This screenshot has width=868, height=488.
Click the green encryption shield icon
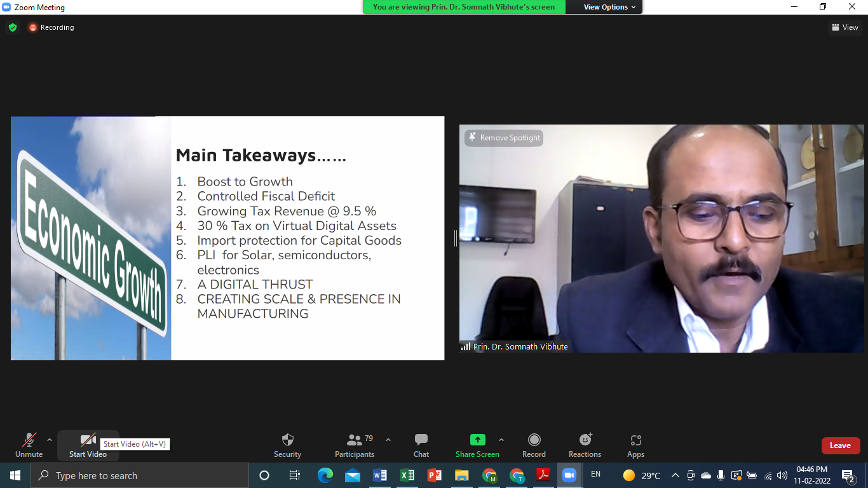(13, 27)
